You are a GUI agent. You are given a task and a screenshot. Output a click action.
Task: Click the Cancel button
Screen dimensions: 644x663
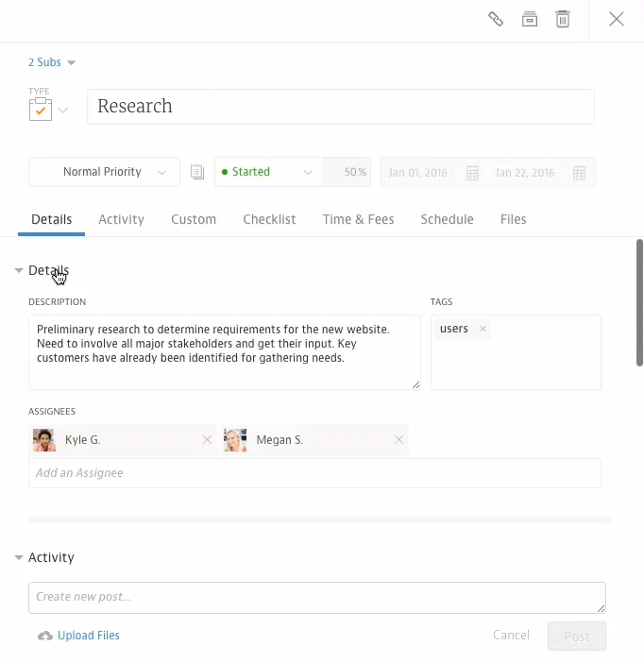pyautogui.click(x=511, y=635)
